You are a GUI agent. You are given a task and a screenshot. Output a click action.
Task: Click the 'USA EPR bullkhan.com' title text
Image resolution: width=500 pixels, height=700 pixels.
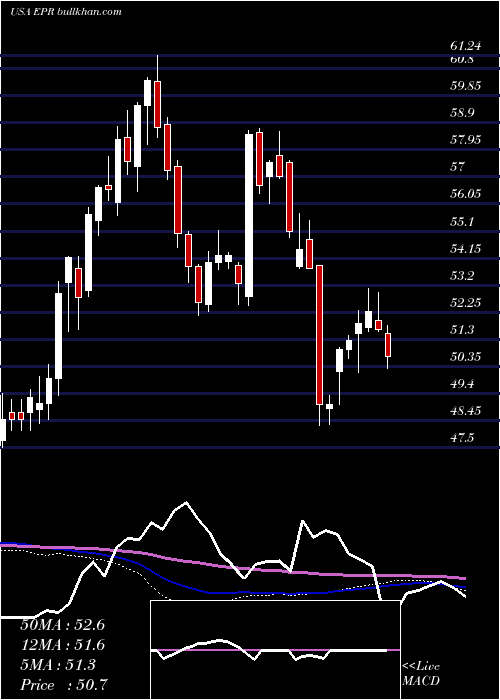(x=66, y=12)
